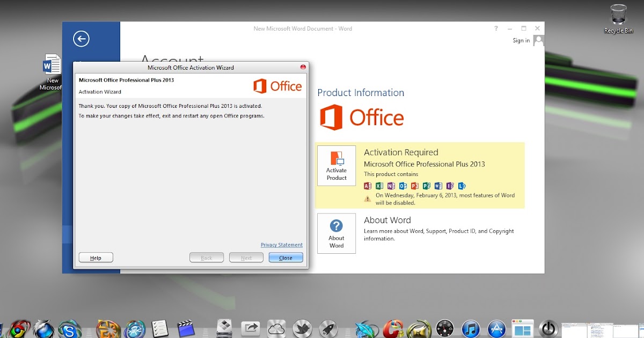644x338 pixels.
Task: Click the Excel icon in product list
Action: (x=379, y=186)
